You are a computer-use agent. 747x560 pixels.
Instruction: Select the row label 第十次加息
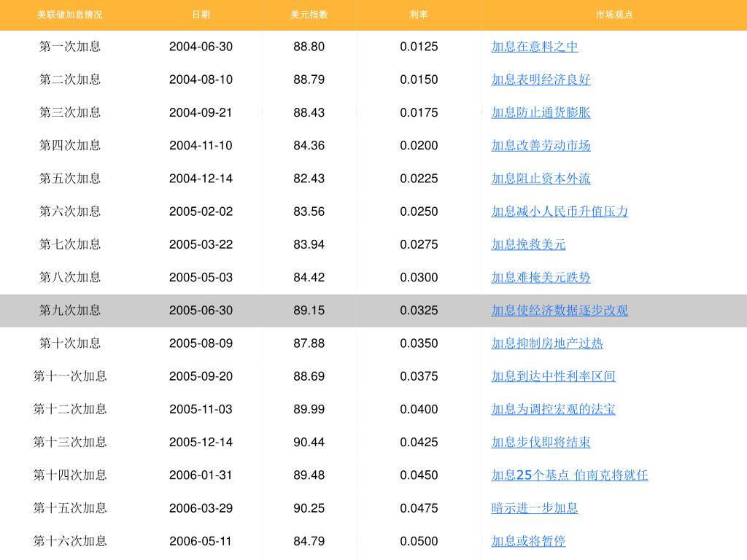point(70,343)
